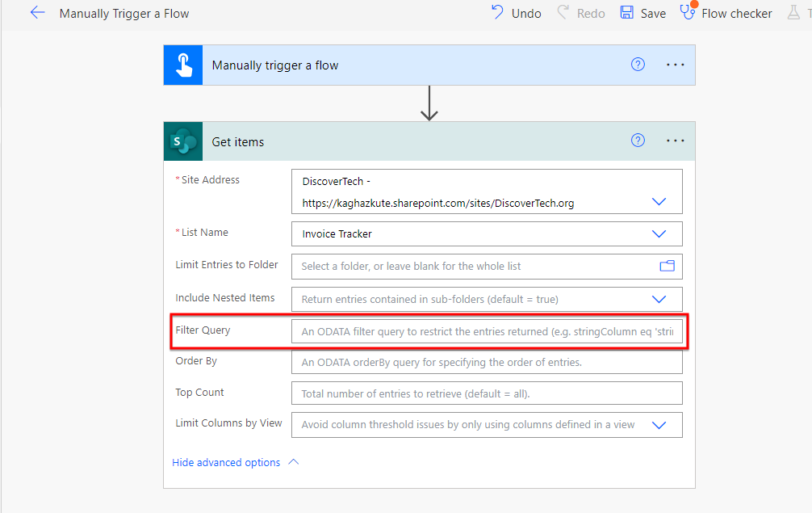
Task: Open more options for Manually trigger a flow
Action: click(676, 65)
